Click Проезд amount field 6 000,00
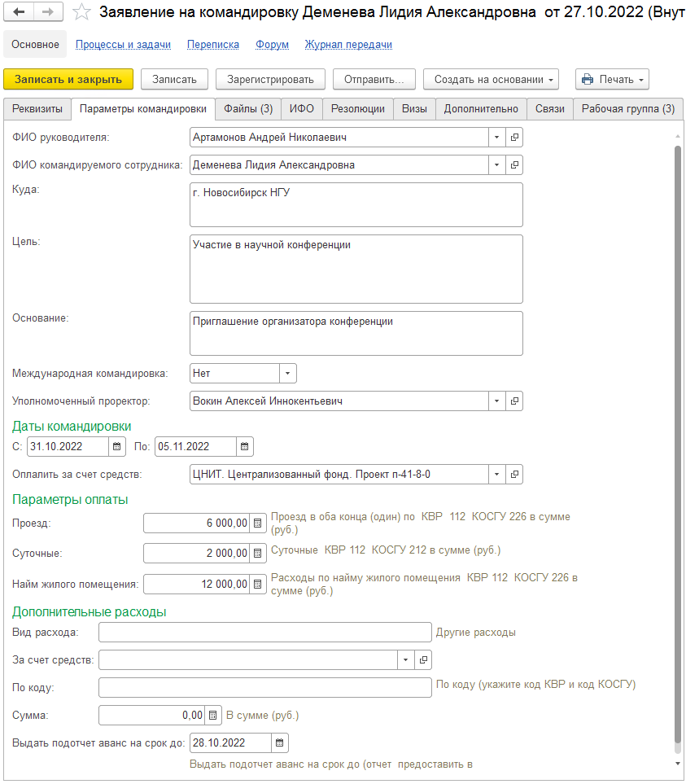The image size is (686, 784). point(196,523)
